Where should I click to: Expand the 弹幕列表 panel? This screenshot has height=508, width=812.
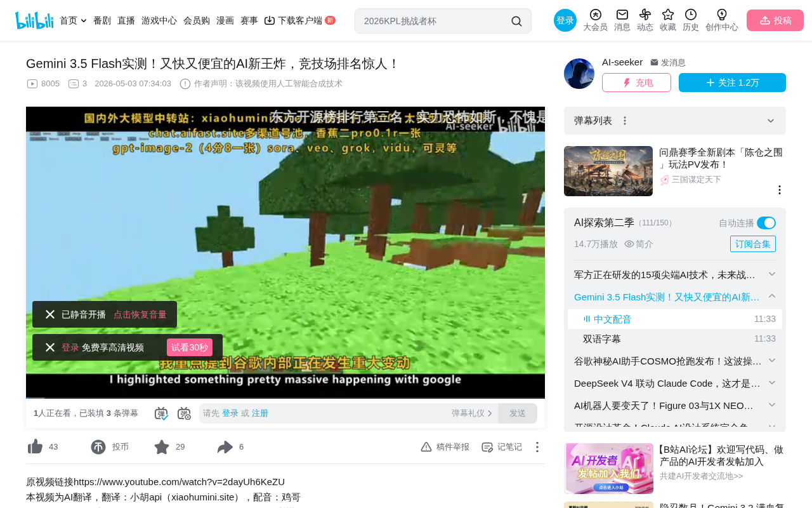click(x=771, y=121)
